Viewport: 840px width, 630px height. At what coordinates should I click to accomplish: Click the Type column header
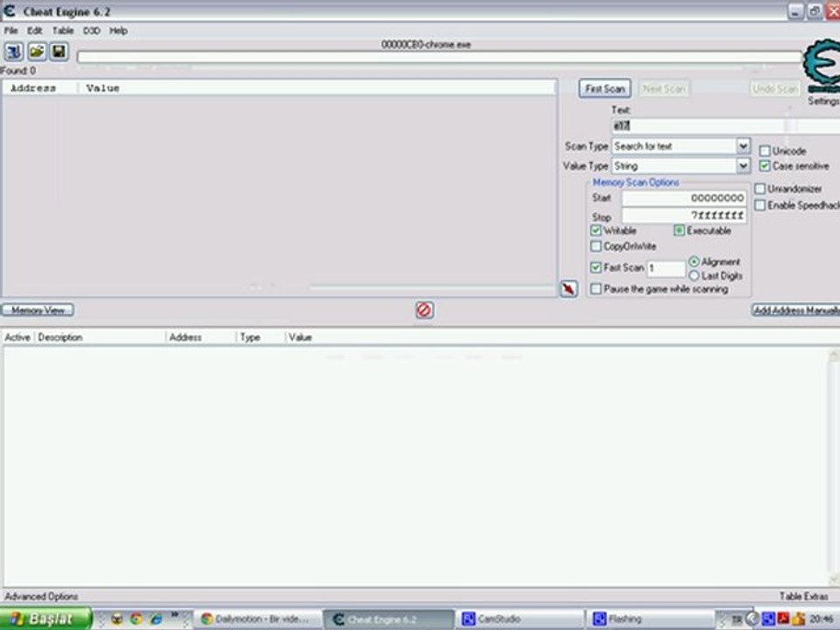261,338
